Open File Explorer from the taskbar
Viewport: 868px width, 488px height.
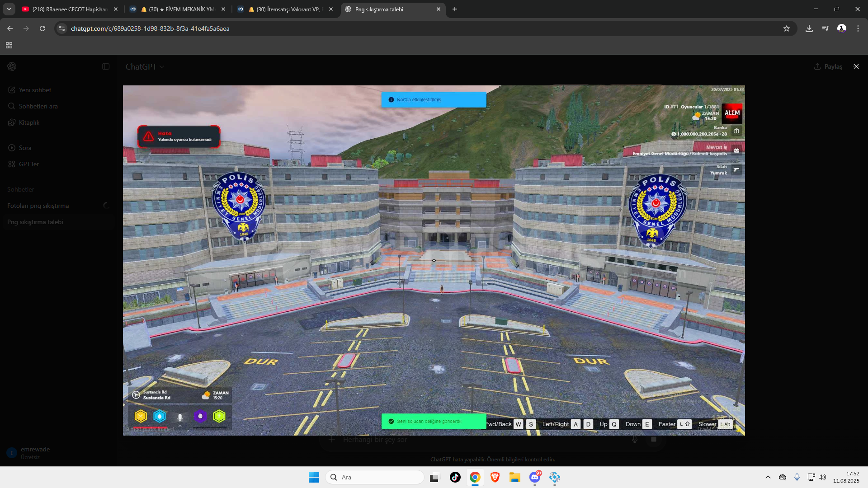[x=514, y=477]
